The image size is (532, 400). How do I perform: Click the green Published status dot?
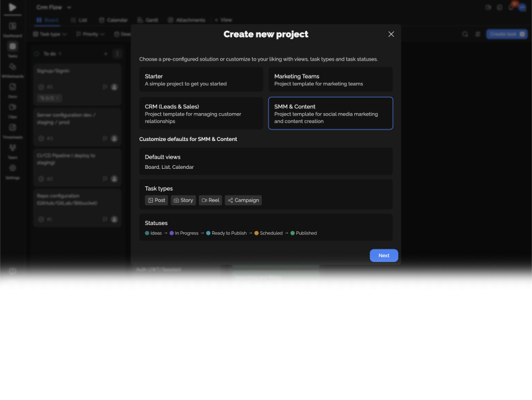click(x=293, y=233)
